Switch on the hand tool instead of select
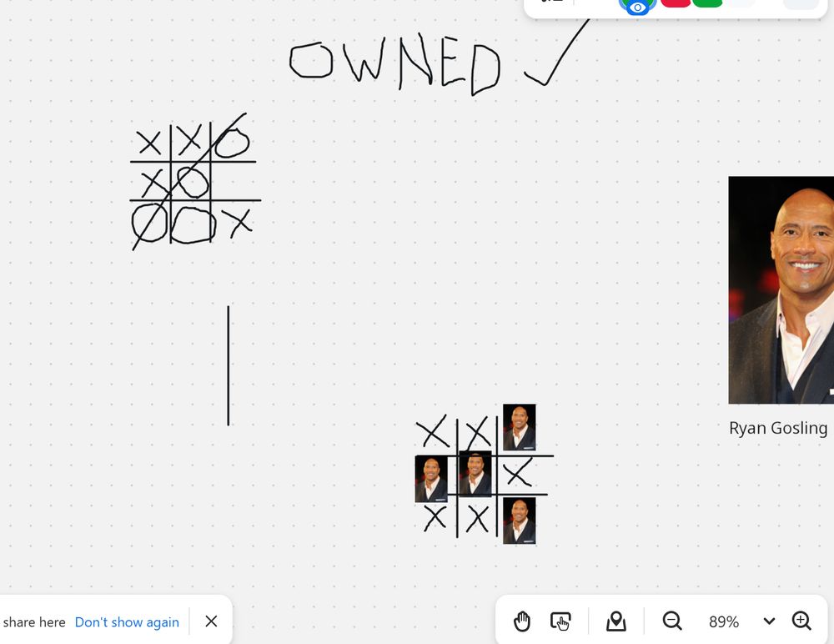 coord(522,621)
